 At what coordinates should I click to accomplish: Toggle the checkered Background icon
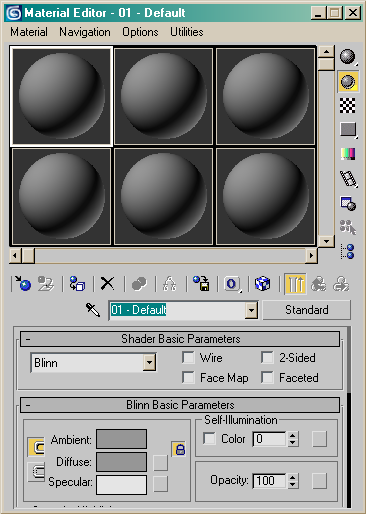click(x=348, y=106)
